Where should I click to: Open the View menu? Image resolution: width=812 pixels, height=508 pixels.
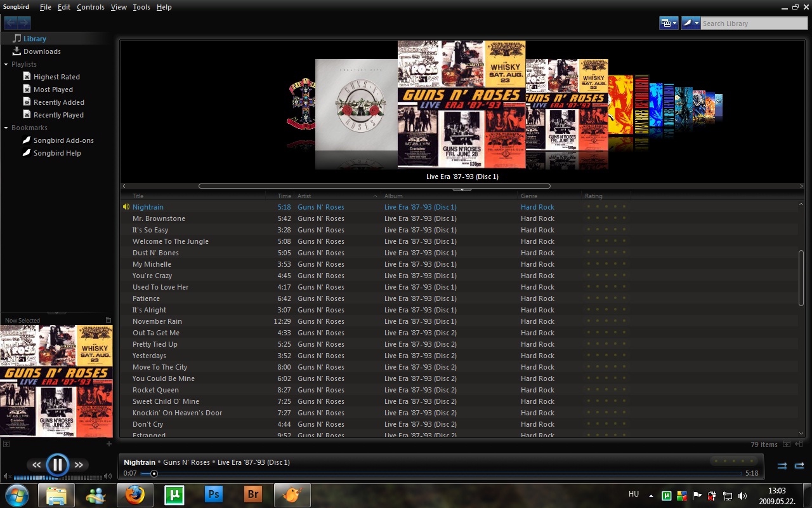tap(119, 7)
